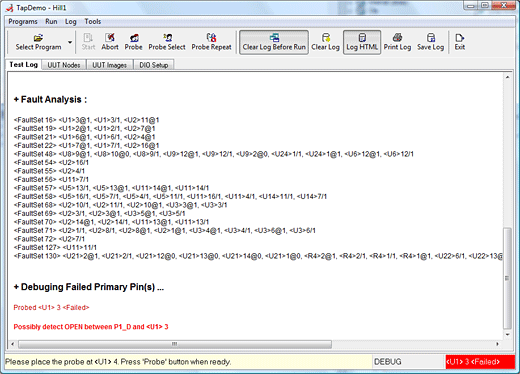Select the FaultSet 16 log line
Image resolution: width=520 pixels, height=374 pixels.
[x=86, y=120]
